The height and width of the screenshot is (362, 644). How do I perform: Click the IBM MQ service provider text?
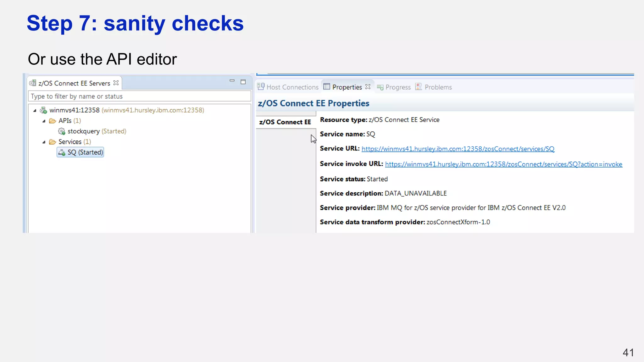click(x=471, y=208)
